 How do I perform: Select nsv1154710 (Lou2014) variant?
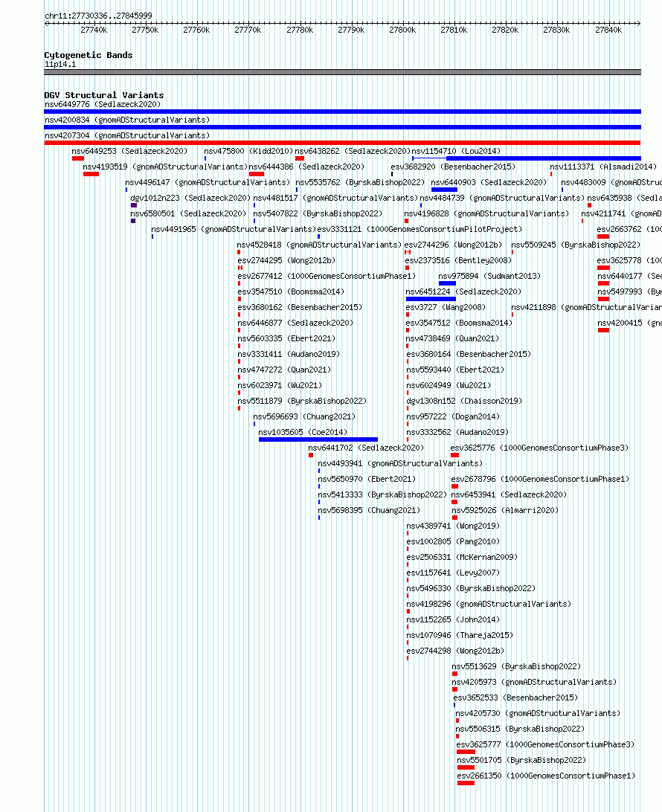pos(457,151)
